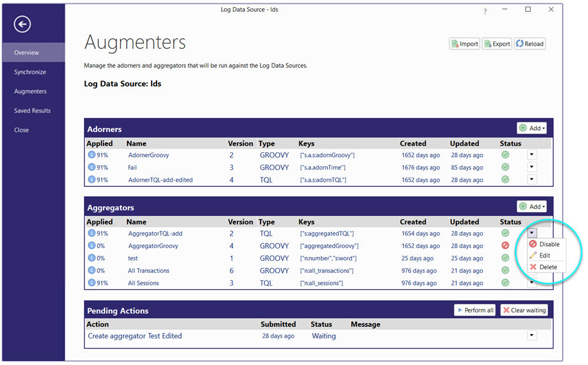Click the Export icon button

point(487,43)
